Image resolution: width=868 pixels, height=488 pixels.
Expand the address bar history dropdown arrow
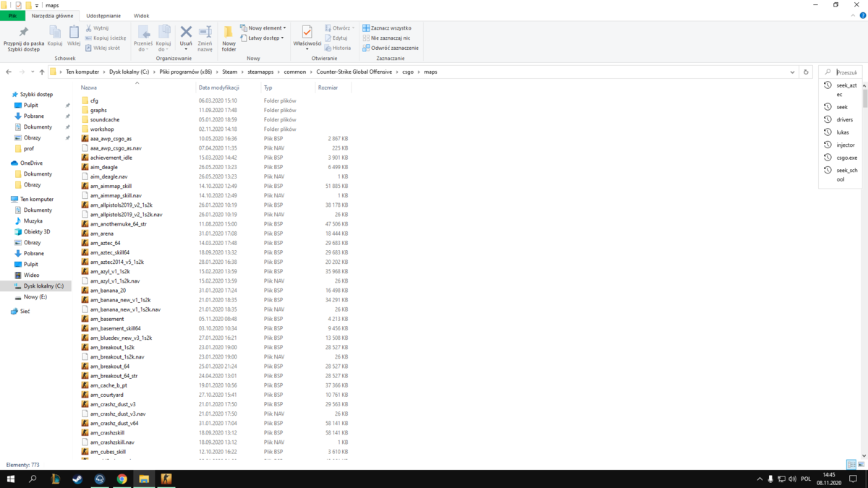[x=793, y=72]
